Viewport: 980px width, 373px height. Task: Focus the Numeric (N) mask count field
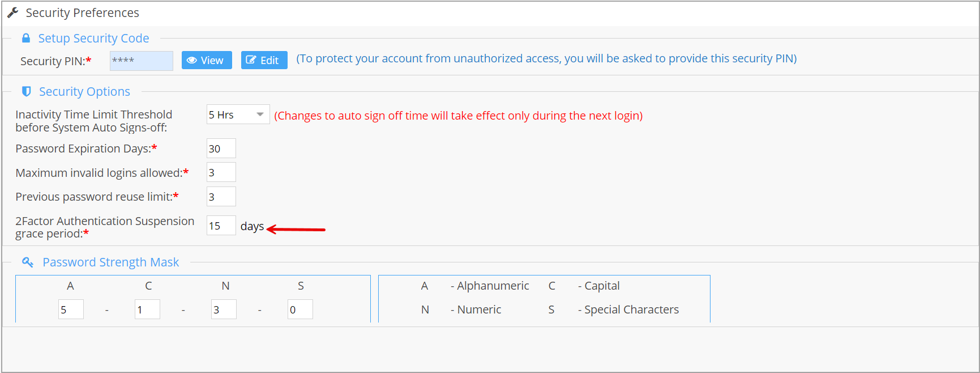[224, 310]
